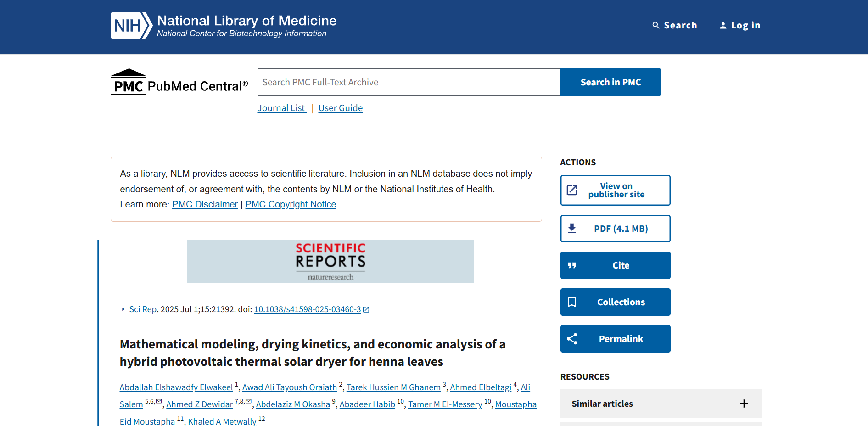Open the Collections button
The image size is (868, 426).
[x=616, y=302]
